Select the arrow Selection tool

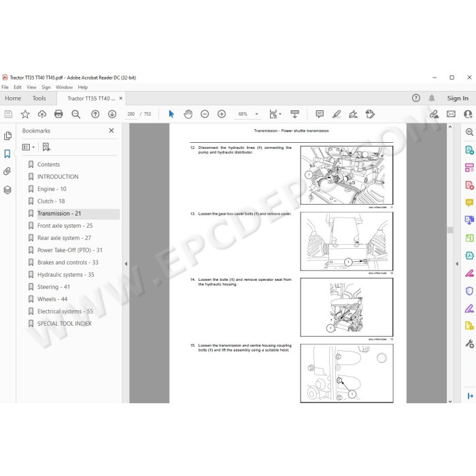click(x=171, y=114)
